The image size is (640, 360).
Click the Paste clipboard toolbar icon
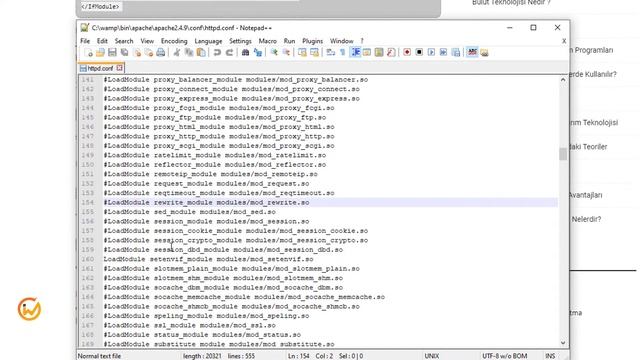tap(201, 52)
